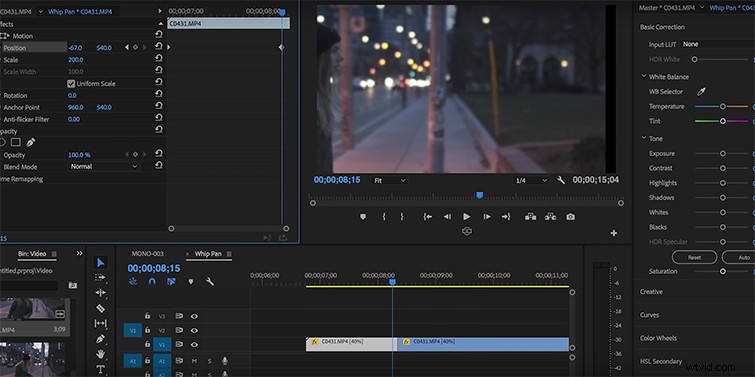Image resolution: width=755 pixels, height=377 pixels.
Task: Hide the V2 track output eye
Action: pos(194,330)
